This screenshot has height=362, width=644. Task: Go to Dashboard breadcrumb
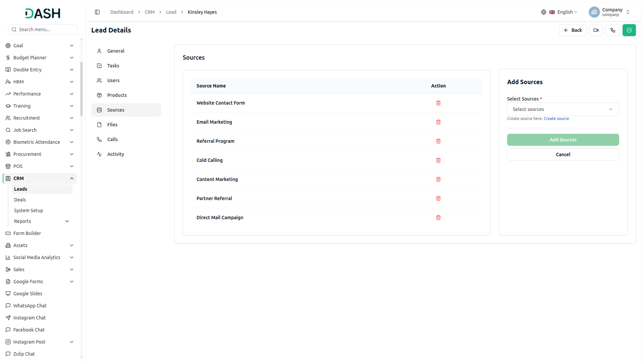pos(122,12)
